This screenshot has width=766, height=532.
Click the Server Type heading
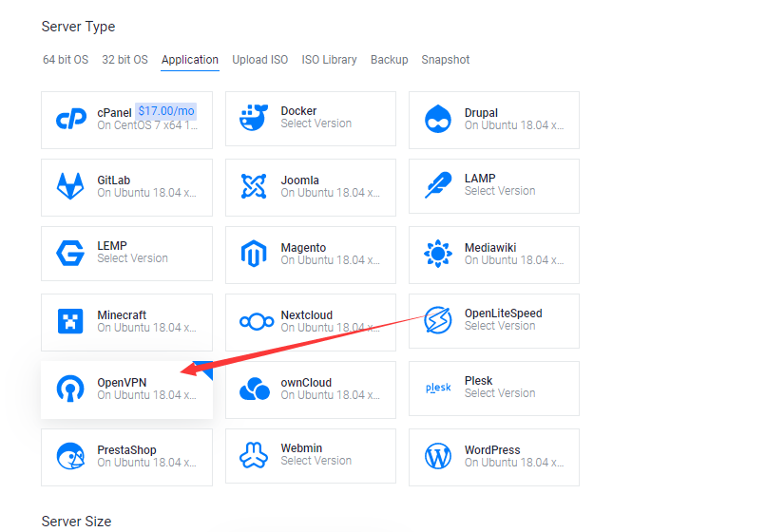(x=78, y=27)
